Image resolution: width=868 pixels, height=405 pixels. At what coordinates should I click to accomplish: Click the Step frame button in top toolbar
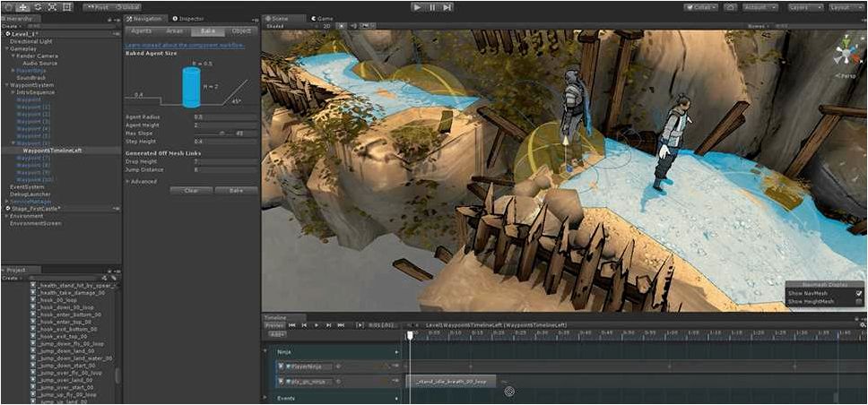point(447,7)
